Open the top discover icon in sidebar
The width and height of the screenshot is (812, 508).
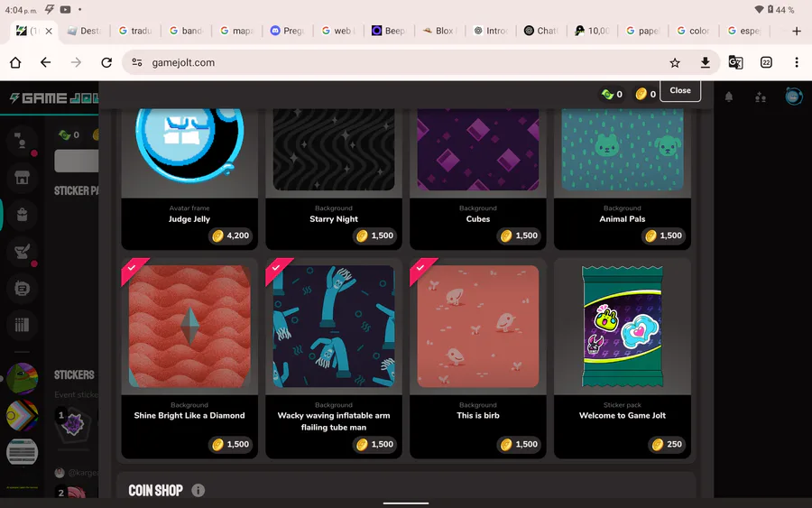22,141
